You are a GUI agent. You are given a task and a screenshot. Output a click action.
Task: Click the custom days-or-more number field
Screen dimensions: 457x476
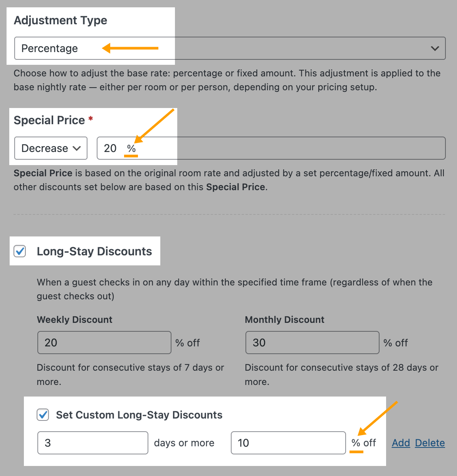92,443
